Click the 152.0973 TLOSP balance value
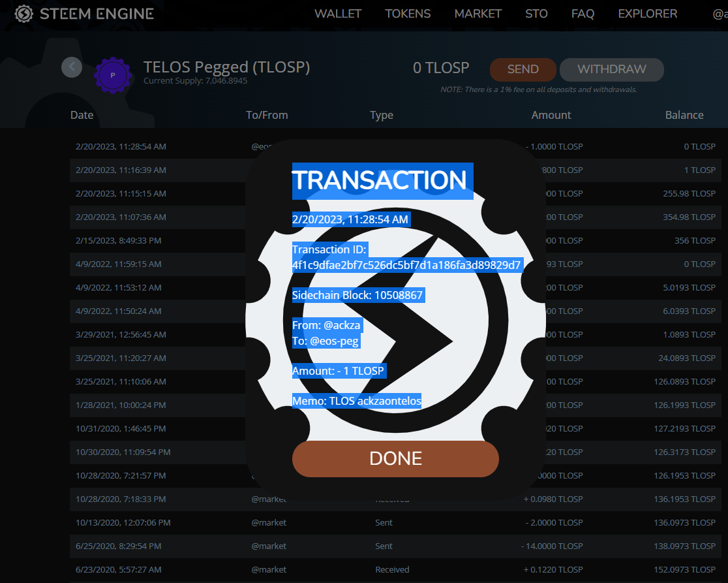The width and height of the screenshot is (728, 583). point(685,569)
